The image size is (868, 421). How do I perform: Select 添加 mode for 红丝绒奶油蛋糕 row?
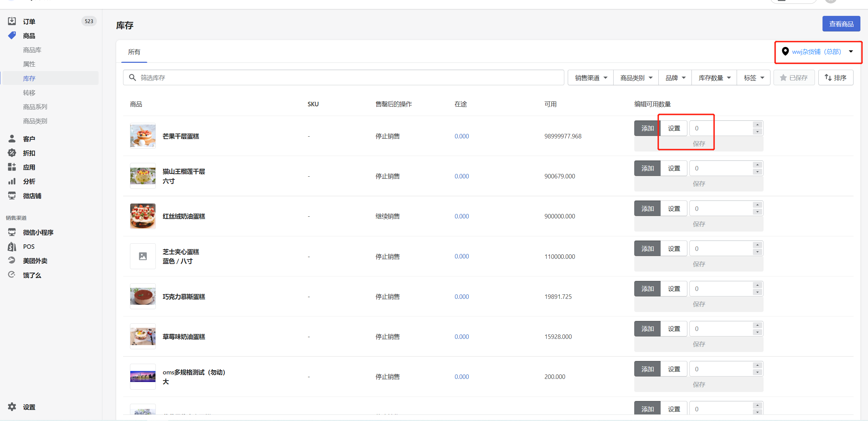647,208
